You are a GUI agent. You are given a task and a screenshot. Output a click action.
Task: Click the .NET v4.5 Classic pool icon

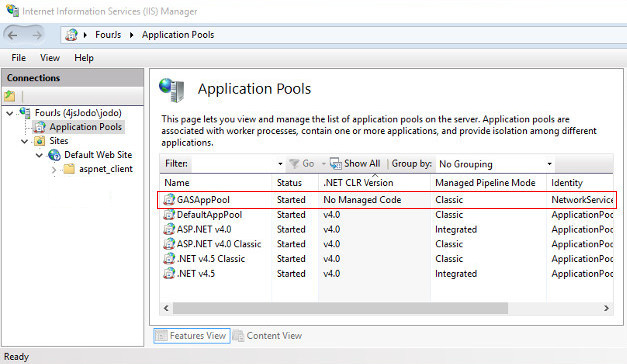pos(169,258)
